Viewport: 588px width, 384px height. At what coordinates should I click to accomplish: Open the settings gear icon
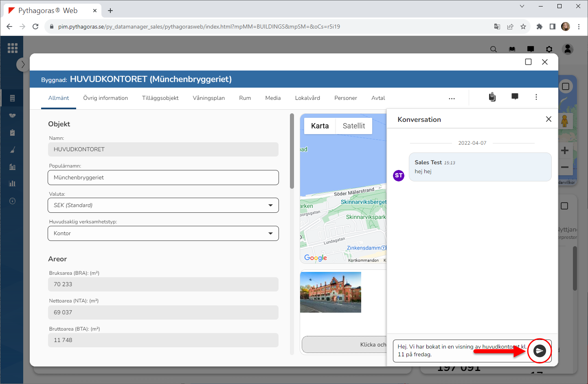tap(549, 49)
